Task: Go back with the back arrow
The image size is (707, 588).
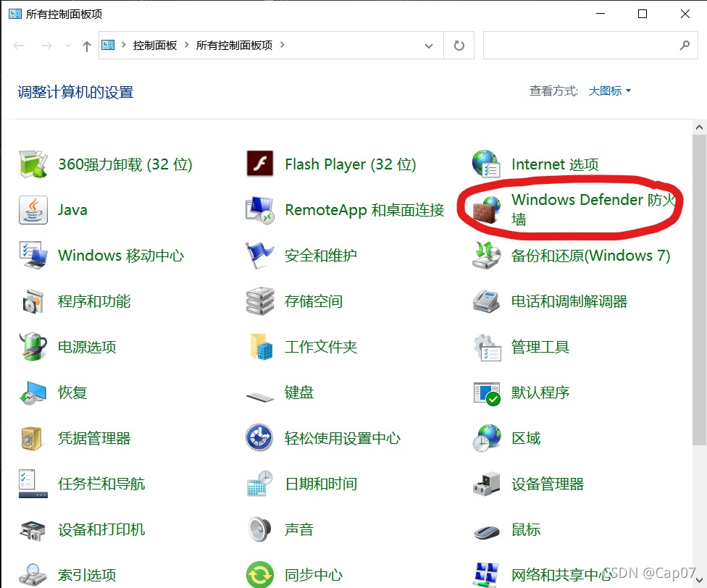Action: coord(19,46)
